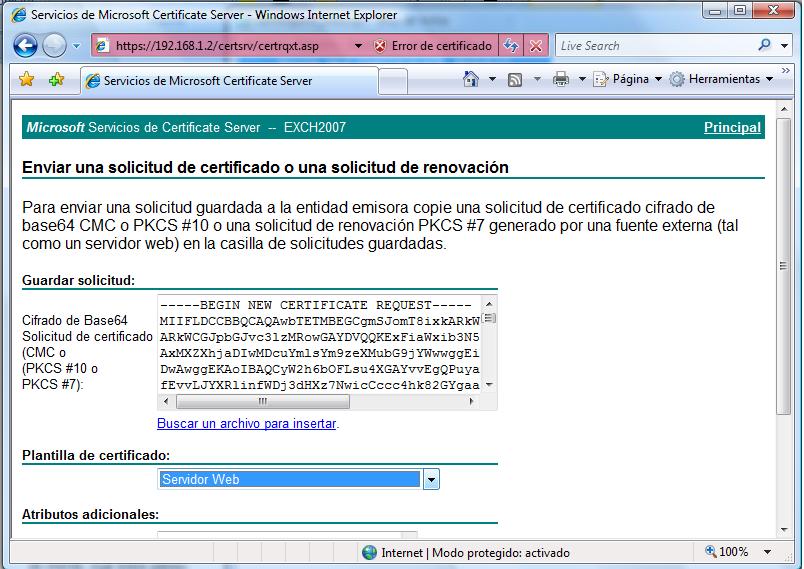
Task: Go back with the Back arrow button
Action: [25, 46]
